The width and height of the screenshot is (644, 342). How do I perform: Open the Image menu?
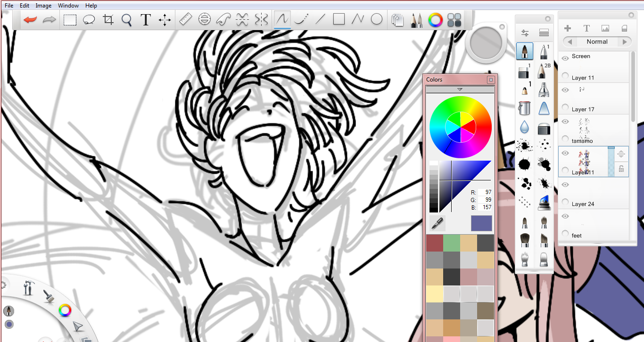click(x=43, y=6)
